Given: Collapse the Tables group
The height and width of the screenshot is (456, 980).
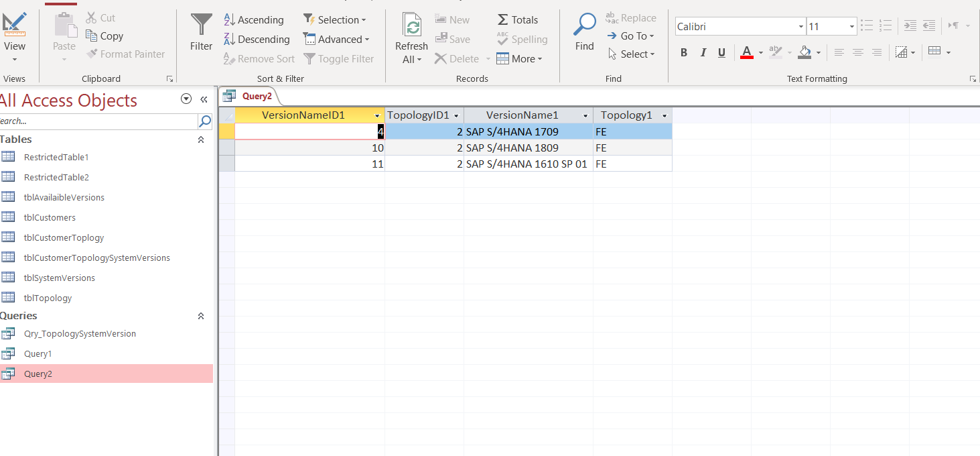Looking at the screenshot, I should pos(200,139).
